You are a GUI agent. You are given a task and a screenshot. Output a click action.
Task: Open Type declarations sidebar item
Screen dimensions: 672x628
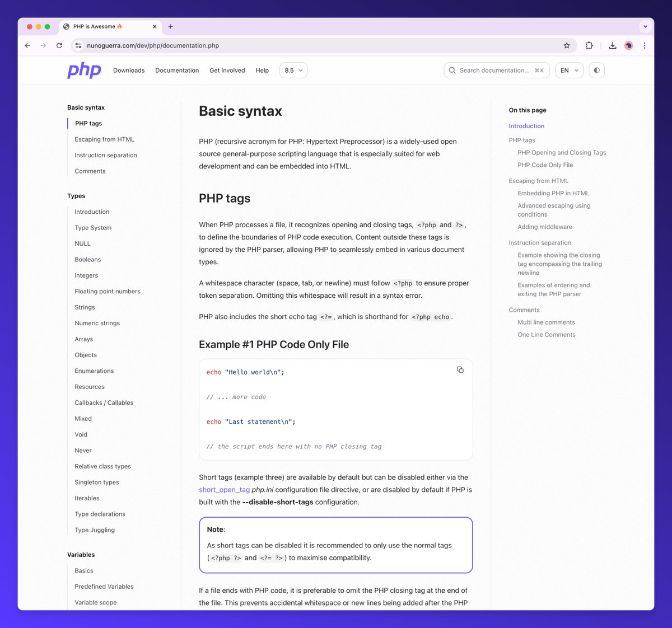coord(100,514)
